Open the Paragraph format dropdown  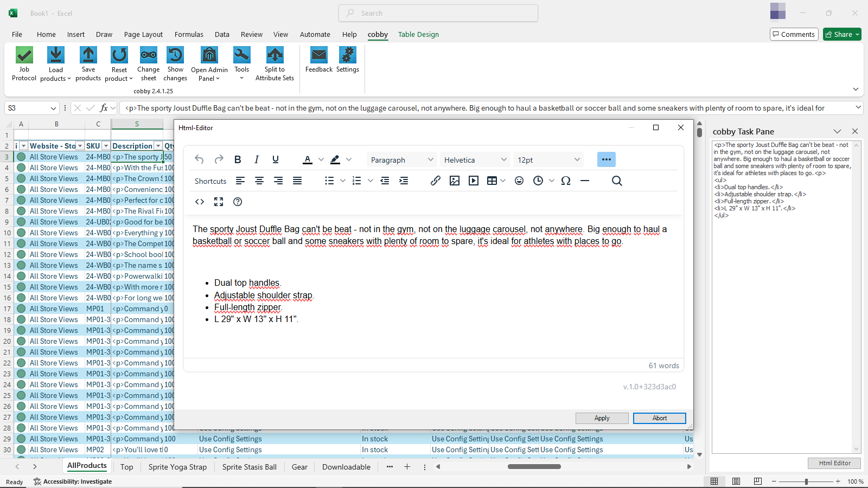[x=402, y=160]
